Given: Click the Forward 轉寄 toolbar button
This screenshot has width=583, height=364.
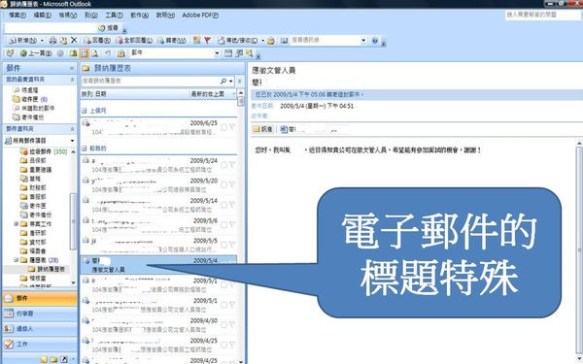Looking at the screenshot, I should (171, 40).
